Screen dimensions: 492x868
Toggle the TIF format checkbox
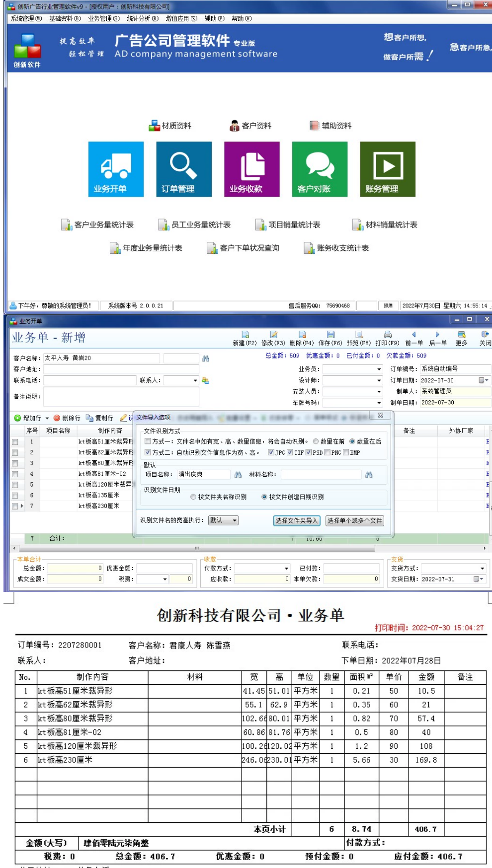(290, 452)
